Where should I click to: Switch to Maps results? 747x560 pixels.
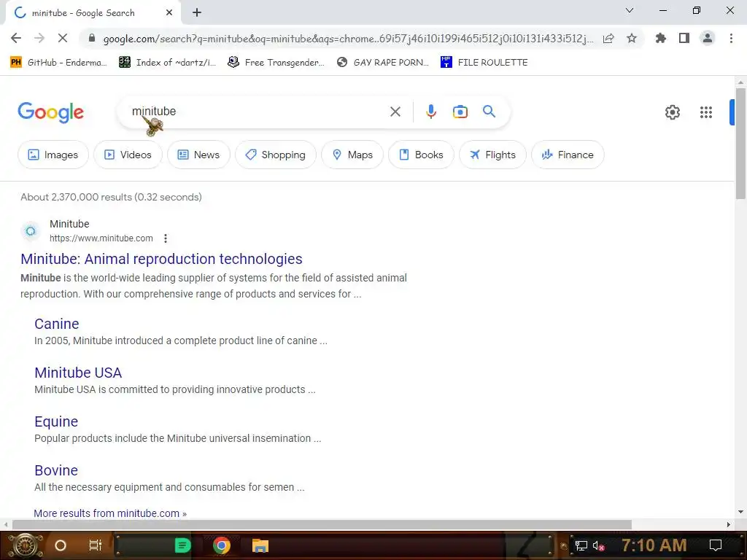pyautogui.click(x=352, y=155)
